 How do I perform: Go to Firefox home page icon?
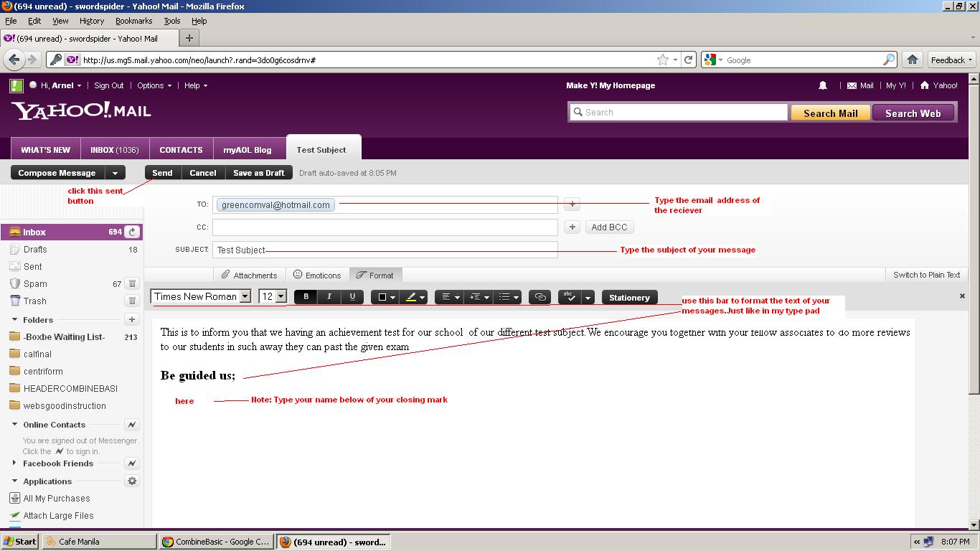tap(912, 60)
